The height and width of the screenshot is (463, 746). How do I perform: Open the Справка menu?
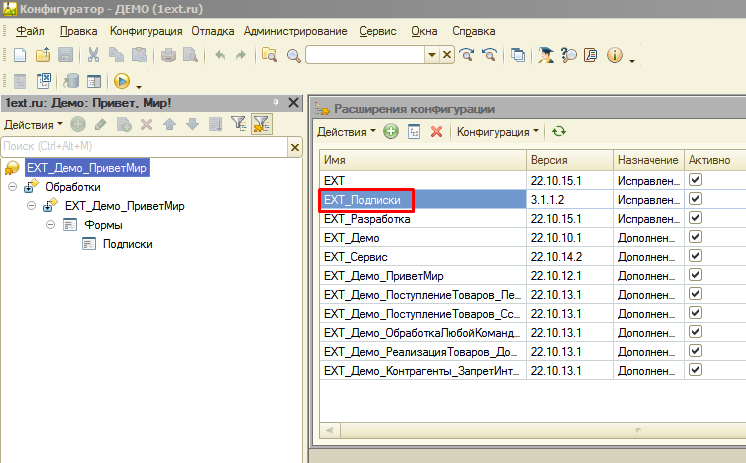tap(473, 31)
